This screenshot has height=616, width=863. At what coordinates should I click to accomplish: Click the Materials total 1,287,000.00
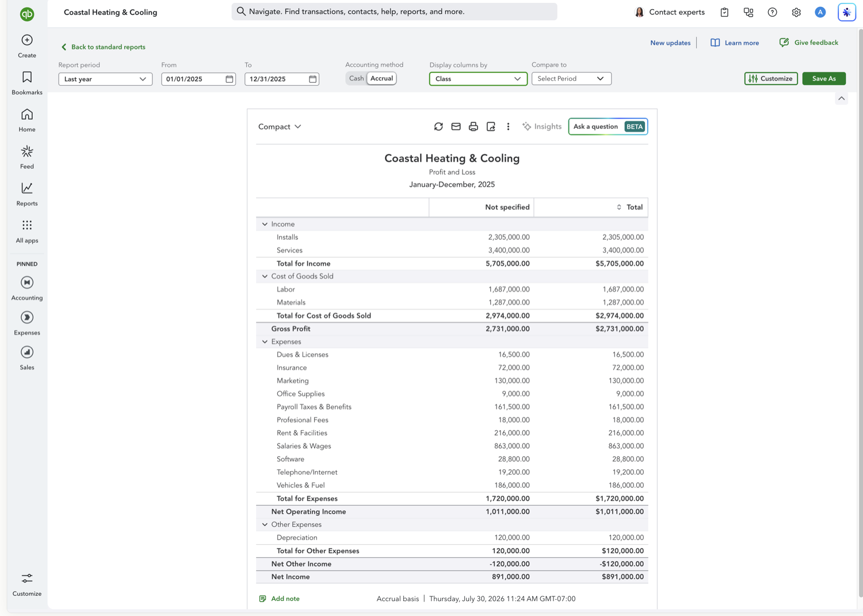623,303
